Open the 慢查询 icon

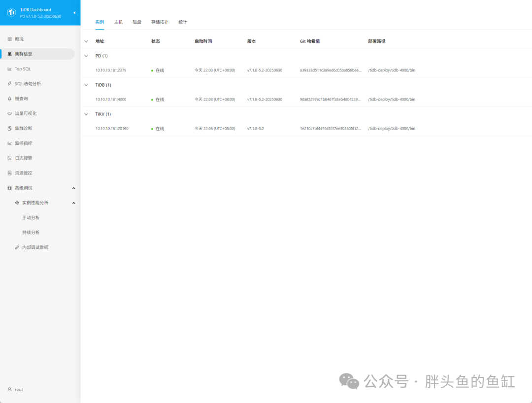point(9,99)
